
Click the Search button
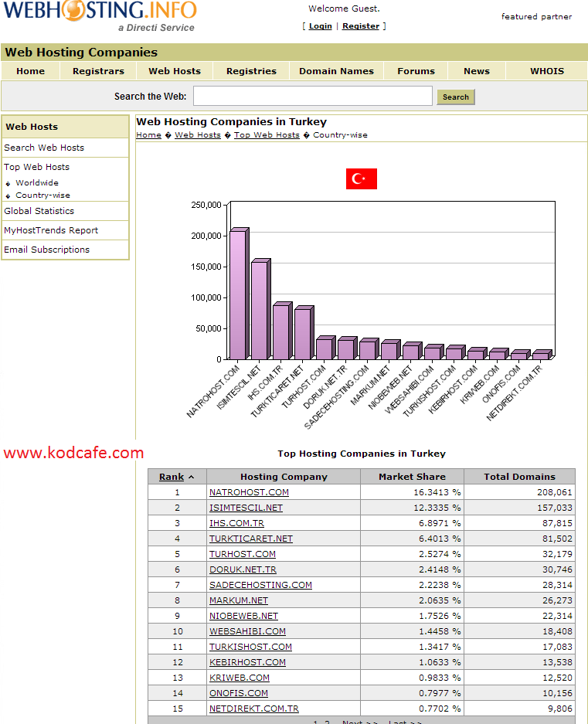[455, 97]
